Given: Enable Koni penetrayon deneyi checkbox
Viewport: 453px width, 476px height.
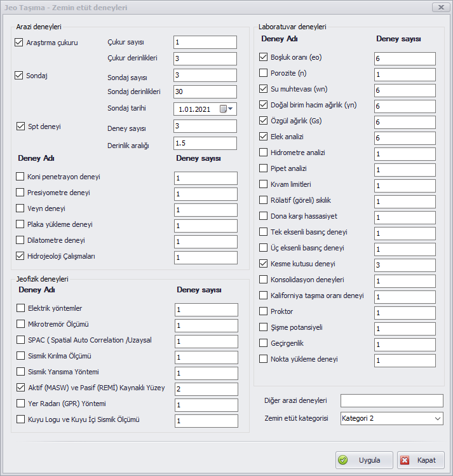Looking at the screenshot, I should pos(20,177).
